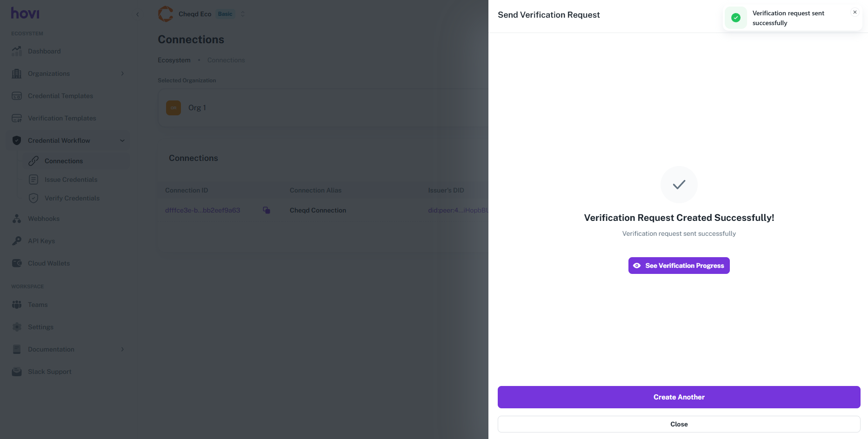This screenshot has height=439, width=868.
Task: Open Verify Credentials menu item
Action: coord(72,198)
